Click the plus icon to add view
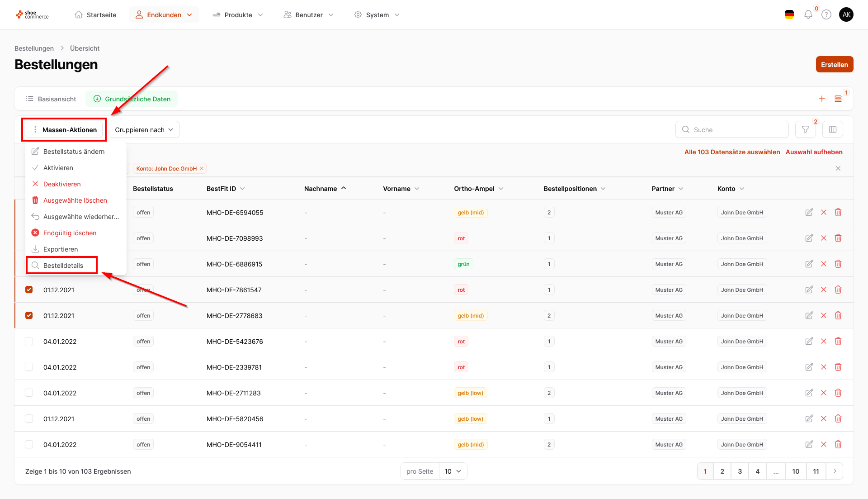This screenshot has height=499, width=868. tap(821, 99)
